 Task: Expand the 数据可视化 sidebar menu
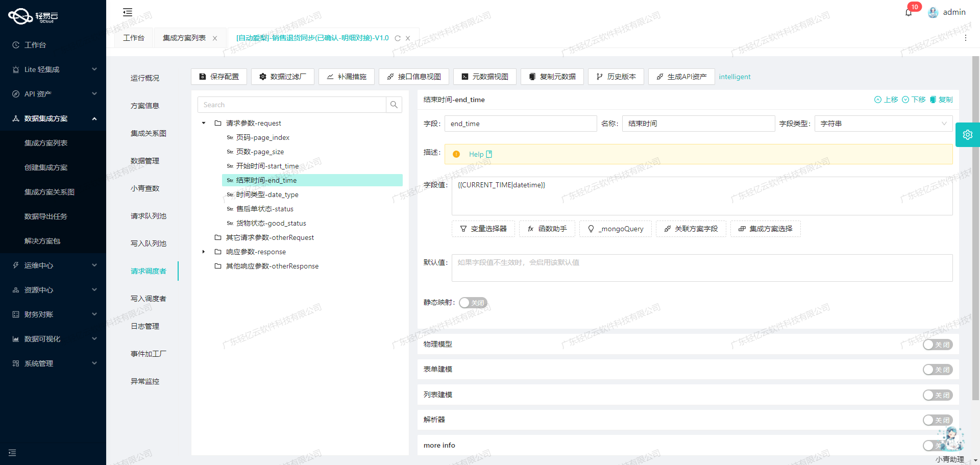[53, 339]
